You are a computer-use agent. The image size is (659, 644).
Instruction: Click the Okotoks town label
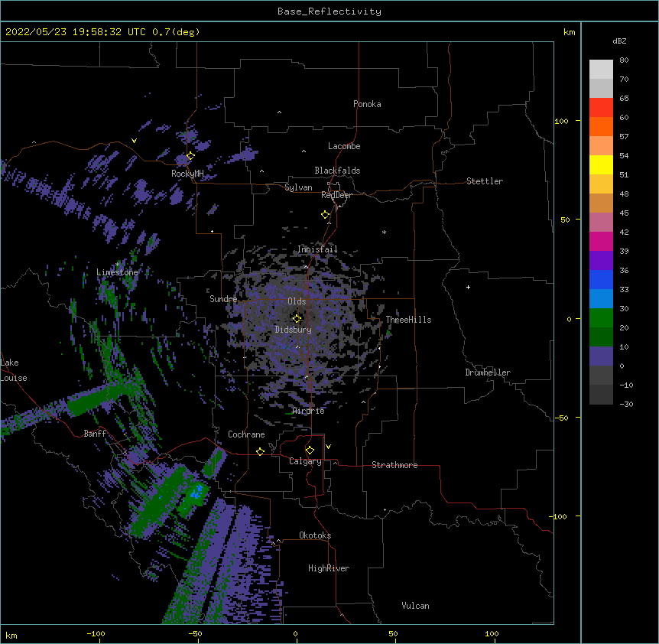coord(315,535)
